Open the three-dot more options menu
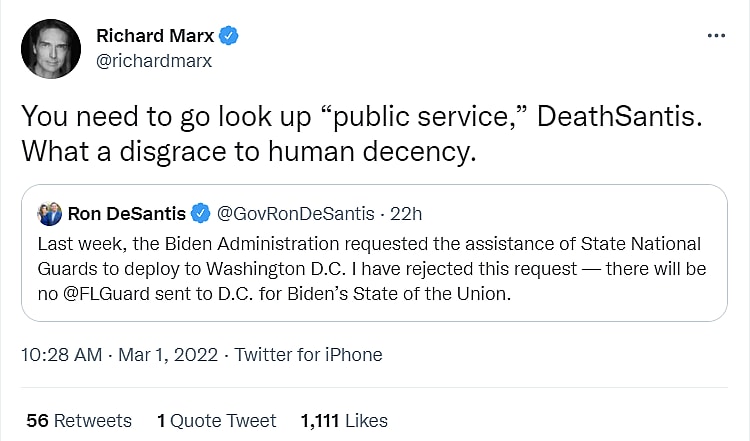This screenshot has height=441, width=750. [x=716, y=35]
